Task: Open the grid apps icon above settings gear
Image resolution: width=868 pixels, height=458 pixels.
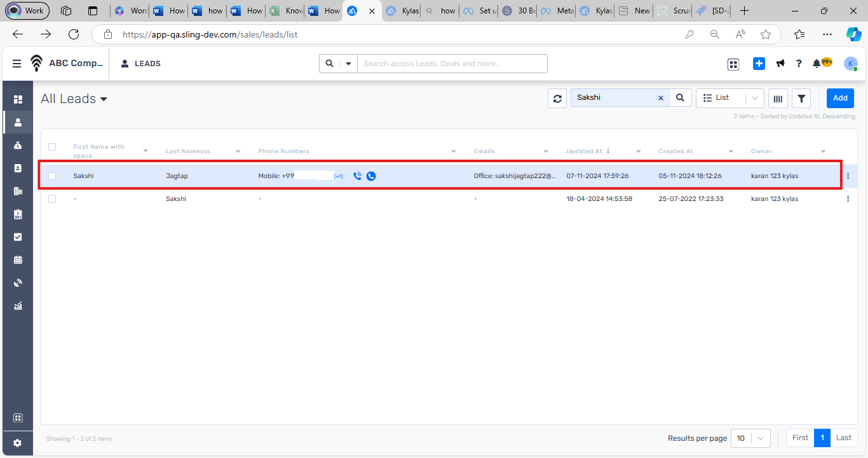Action: click(x=18, y=418)
